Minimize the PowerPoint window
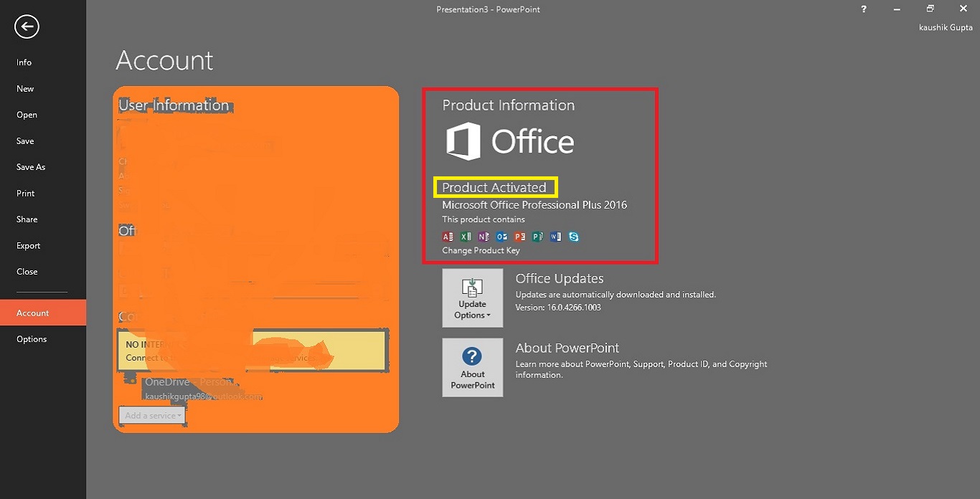 897,9
